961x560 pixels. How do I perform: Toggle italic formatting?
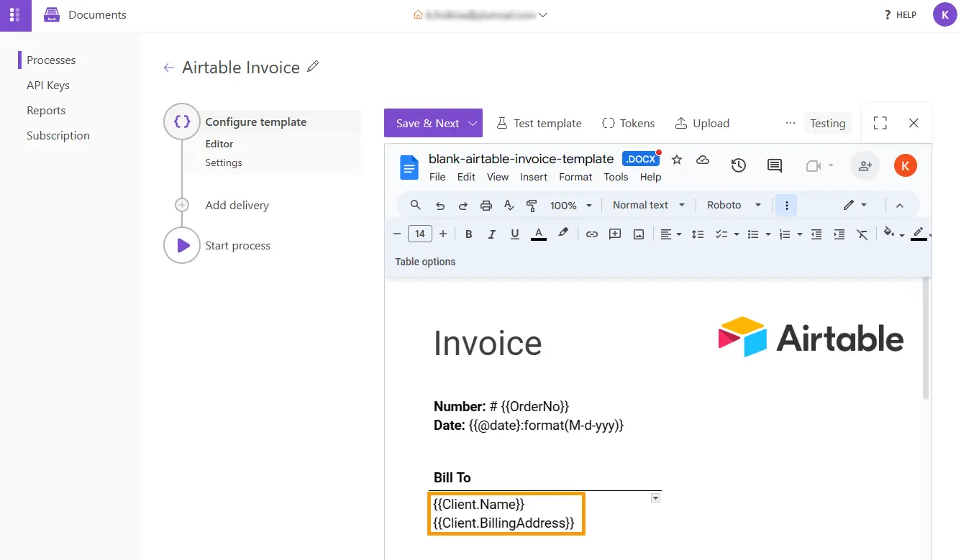coord(492,234)
